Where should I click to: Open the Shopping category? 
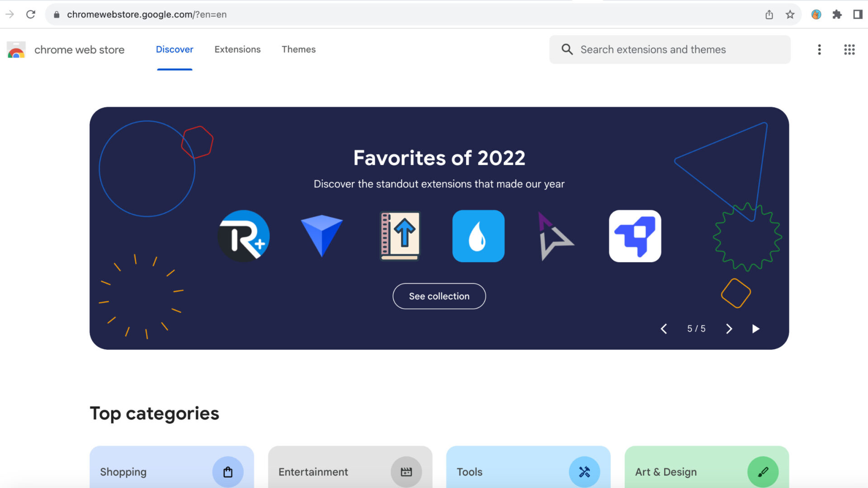(x=172, y=471)
